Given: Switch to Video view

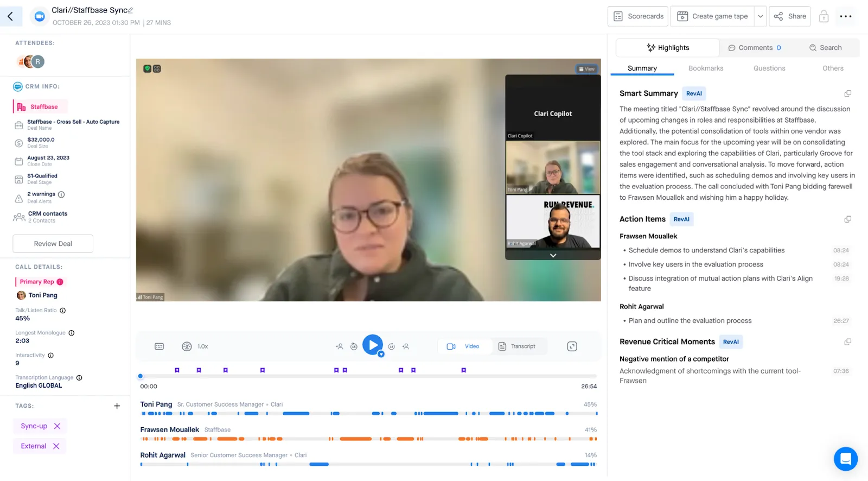Looking at the screenshot, I should [464, 346].
